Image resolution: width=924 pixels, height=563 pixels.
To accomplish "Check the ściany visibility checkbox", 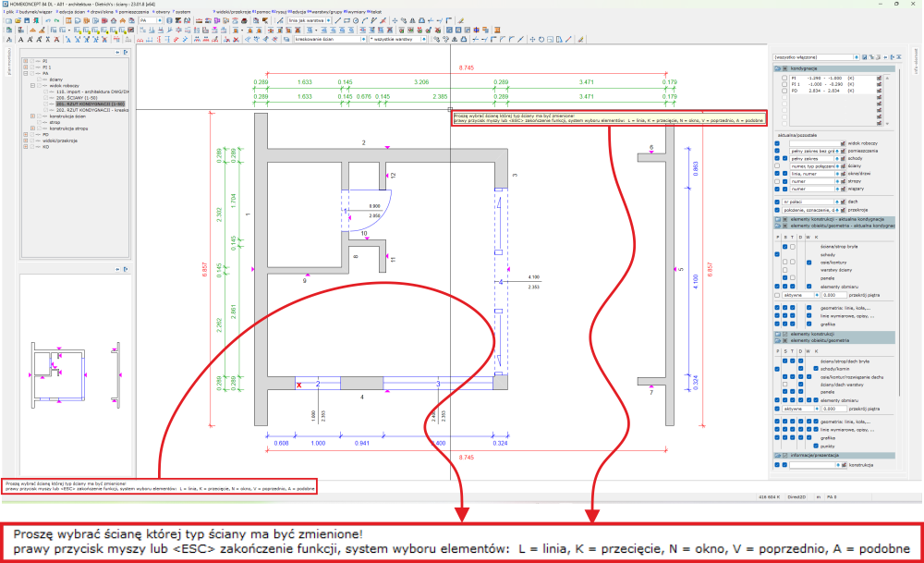I will 777,165.
